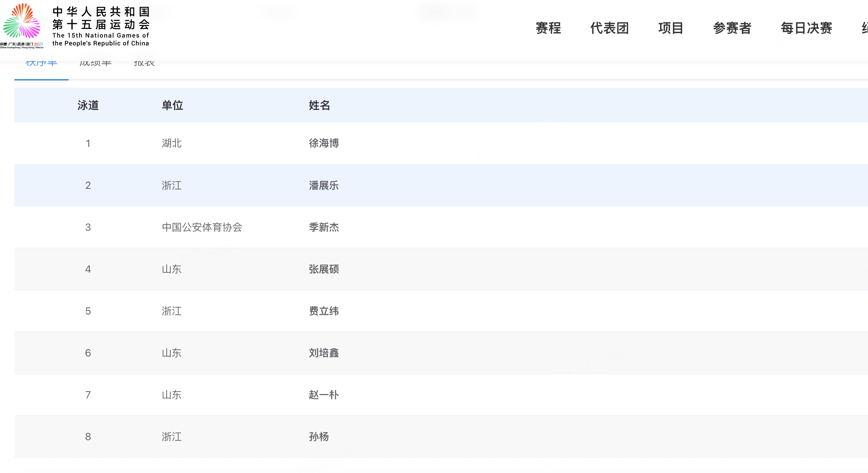Open the 每日决赛 daily finals menu
This screenshot has height=473, width=868.
click(x=806, y=28)
